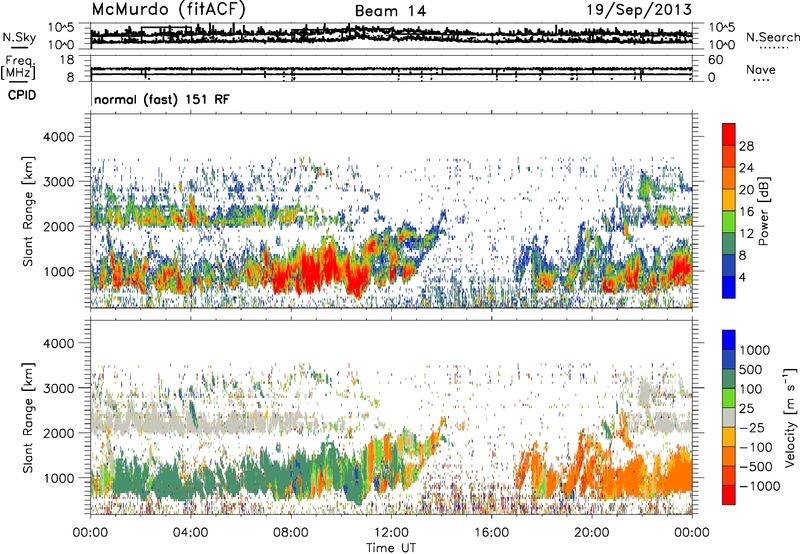Click the bright blue bottom Power colorbar segment
Image resolution: width=800 pixels, height=554 pixels.
point(729,287)
